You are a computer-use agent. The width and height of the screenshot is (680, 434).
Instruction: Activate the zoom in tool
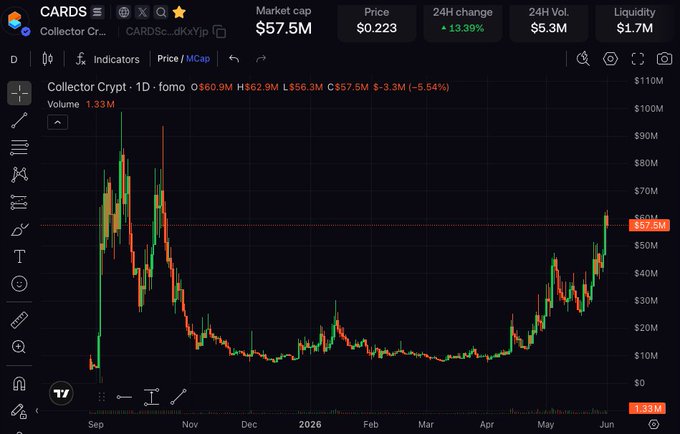coord(19,347)
